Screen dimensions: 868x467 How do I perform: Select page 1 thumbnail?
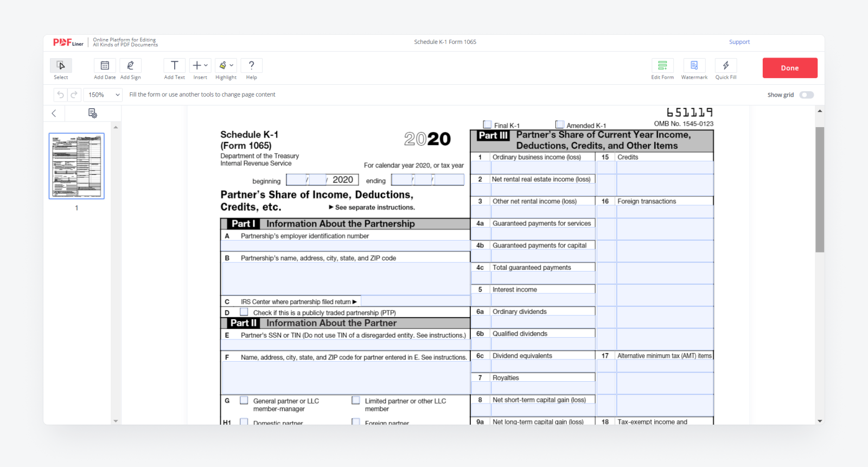[x=76, y=166]
